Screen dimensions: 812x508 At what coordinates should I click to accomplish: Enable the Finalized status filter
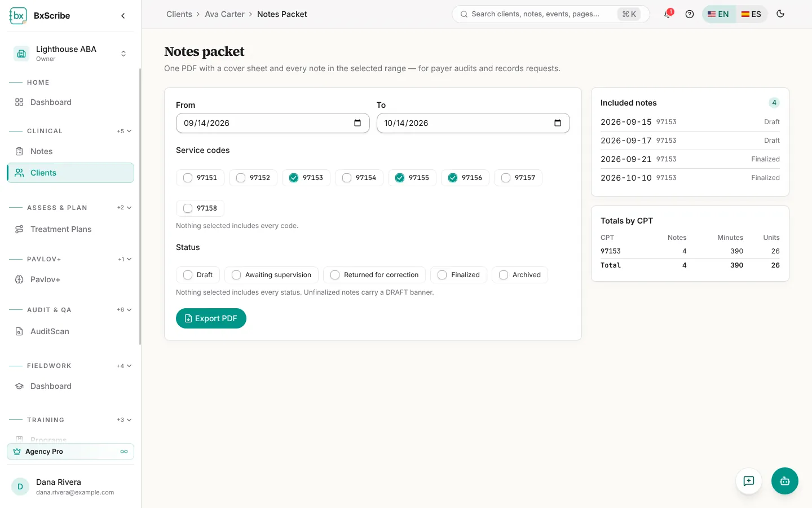[458, 275]
